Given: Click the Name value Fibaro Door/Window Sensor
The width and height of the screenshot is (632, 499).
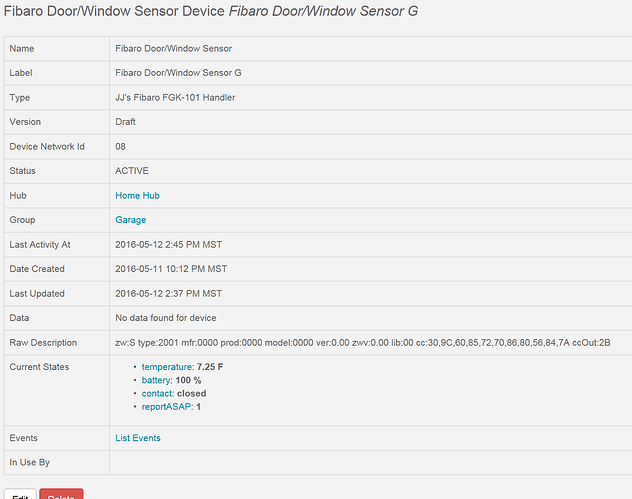Looking at the screenshot, I should click(173, 48).
